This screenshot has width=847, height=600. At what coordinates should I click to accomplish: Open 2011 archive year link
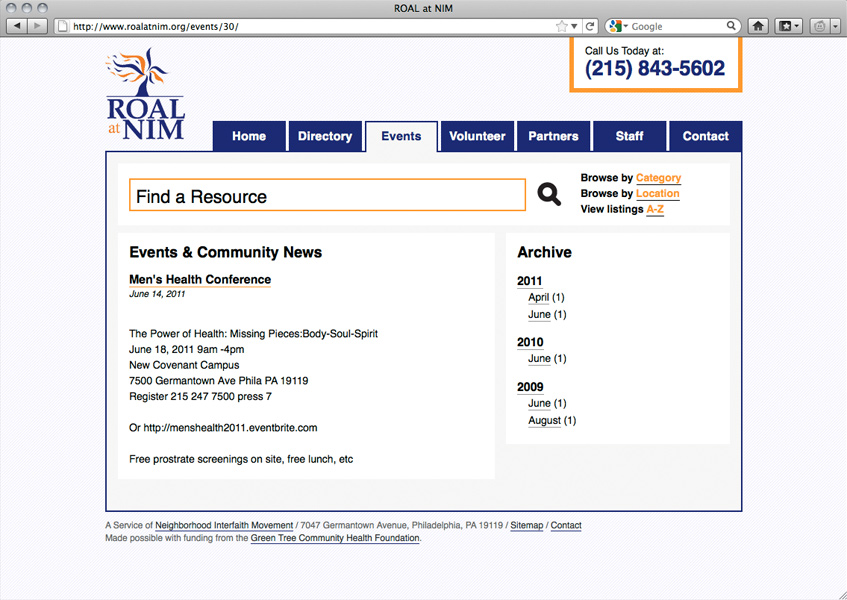(x=529, y=281)
